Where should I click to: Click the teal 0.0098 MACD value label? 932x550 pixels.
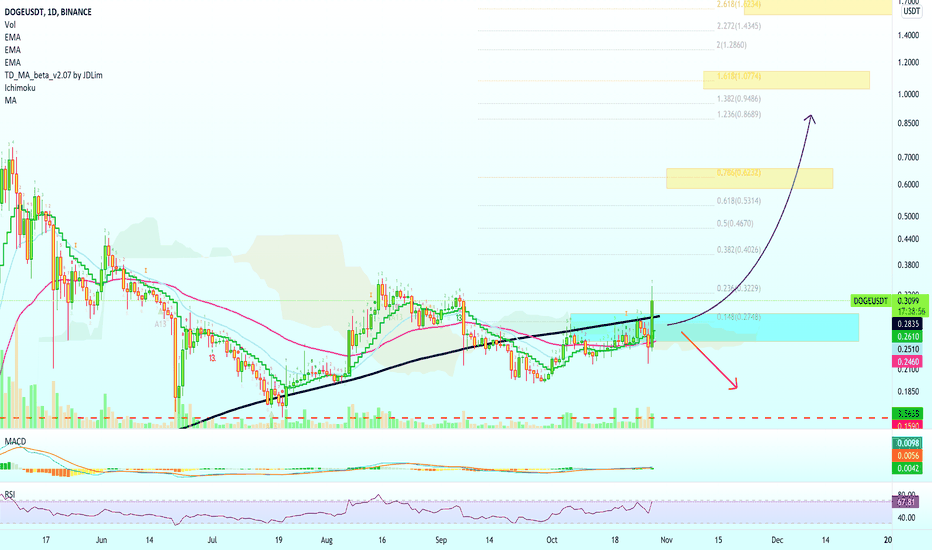(908, 443)
